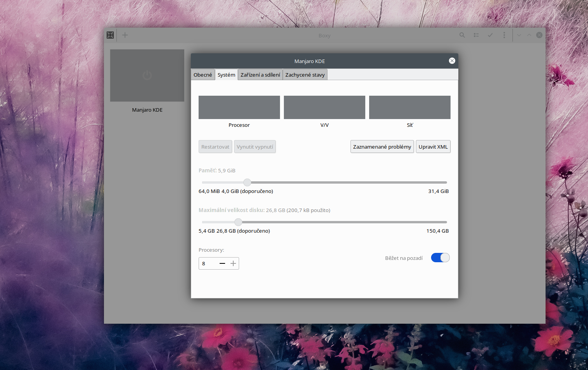Click the 26,8 GB (doporučeno) disk mark
This screenshot has height=370, width=588.
(x=243, y=231)
